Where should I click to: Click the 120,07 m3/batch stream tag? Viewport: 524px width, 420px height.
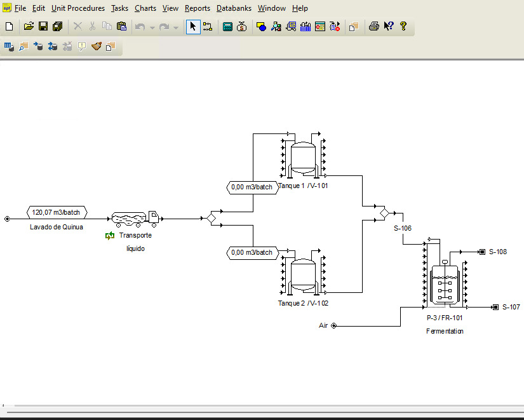pos(57,212)
